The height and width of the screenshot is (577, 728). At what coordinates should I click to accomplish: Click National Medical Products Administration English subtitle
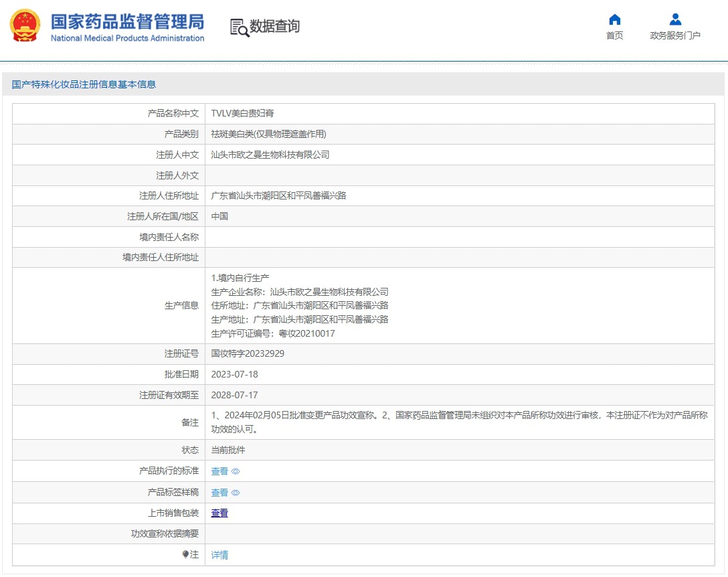pyautogui.click(x=127, y=38)
